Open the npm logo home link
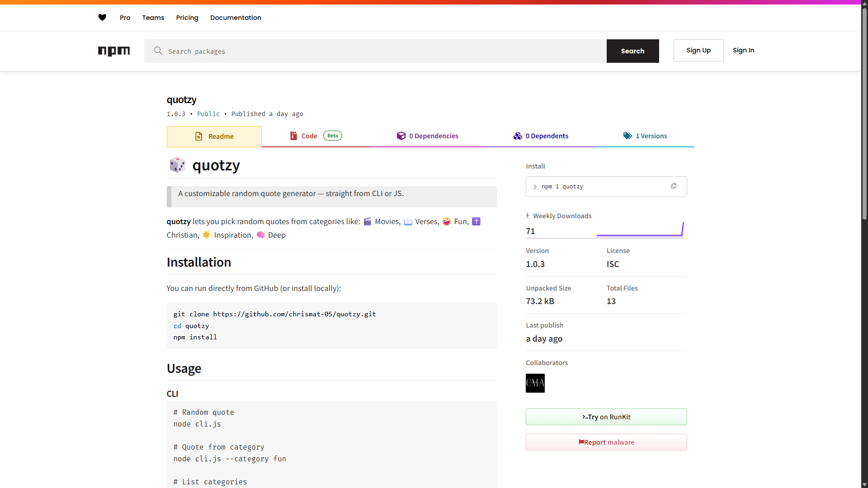 click(x=114, y=51)
